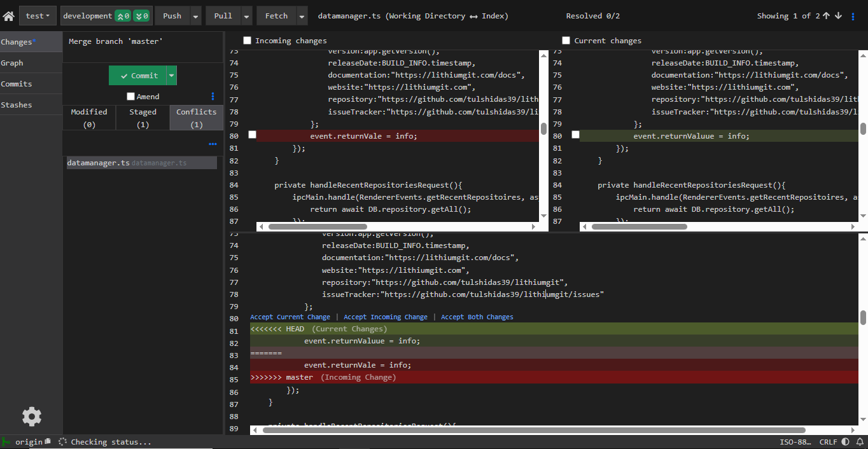Click the behind commits count badge
The height and width of the screenshot is (449, 868).
click(x=142, y=16)
